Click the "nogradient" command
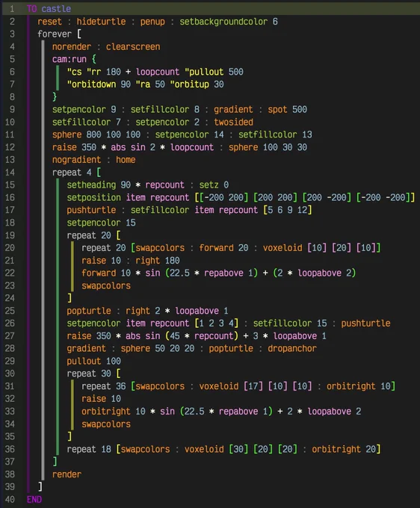This screenshot has height=508, width=420. [x=76, y=160]
